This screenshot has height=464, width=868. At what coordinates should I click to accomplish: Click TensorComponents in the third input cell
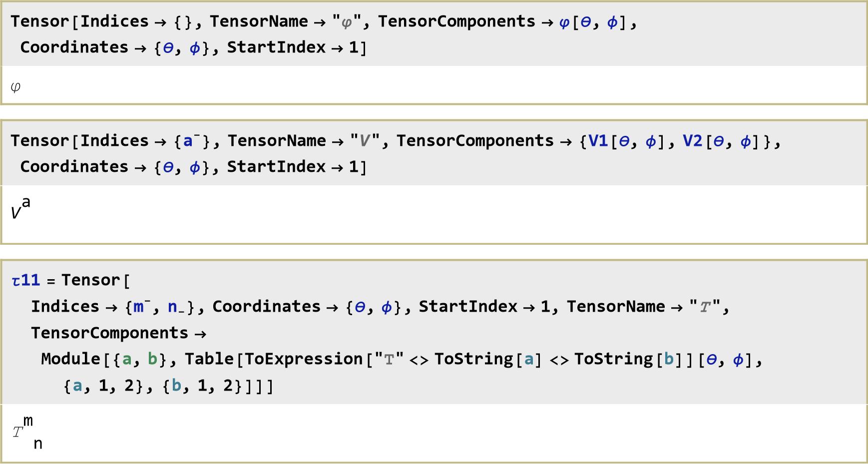tap(110, 333)
